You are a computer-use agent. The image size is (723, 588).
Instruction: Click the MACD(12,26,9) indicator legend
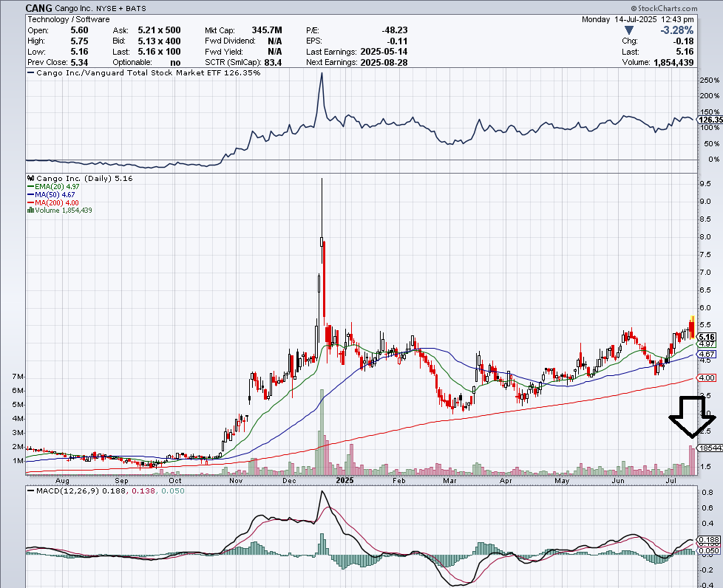106,491
